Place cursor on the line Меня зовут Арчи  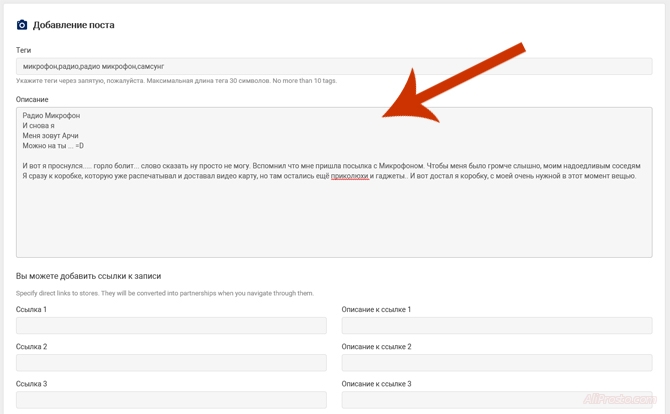50,135
